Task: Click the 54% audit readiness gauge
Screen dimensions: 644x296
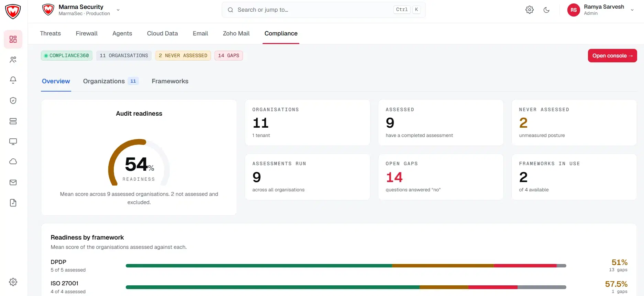Action: [139, 162]
